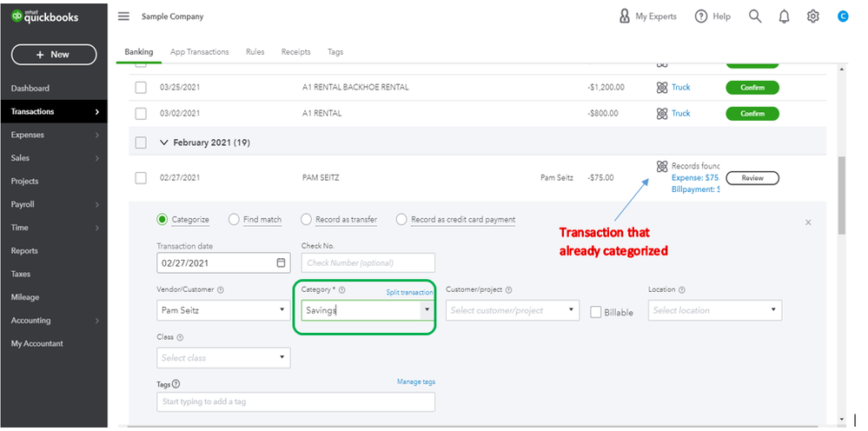This screenshot has width=868, height=431.
Task: Click info icon next to Class
Action: tap(180, 337)
